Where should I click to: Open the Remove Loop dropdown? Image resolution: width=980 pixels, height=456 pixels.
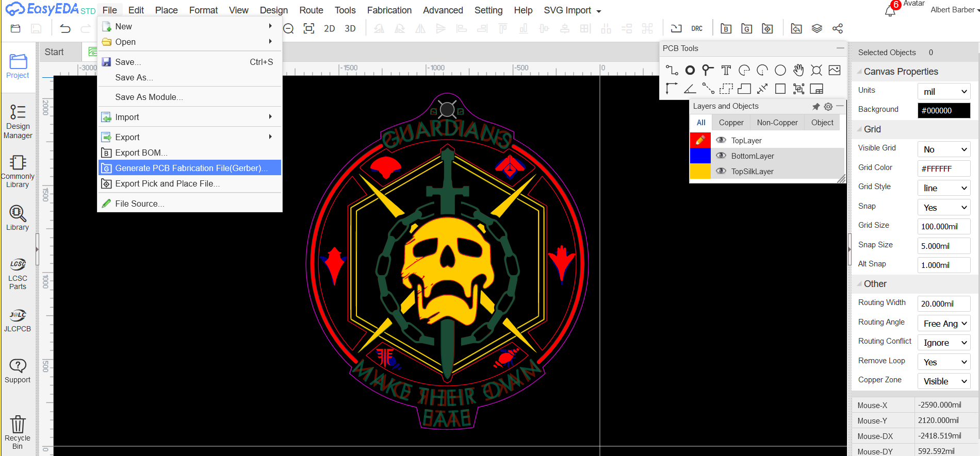944,362
